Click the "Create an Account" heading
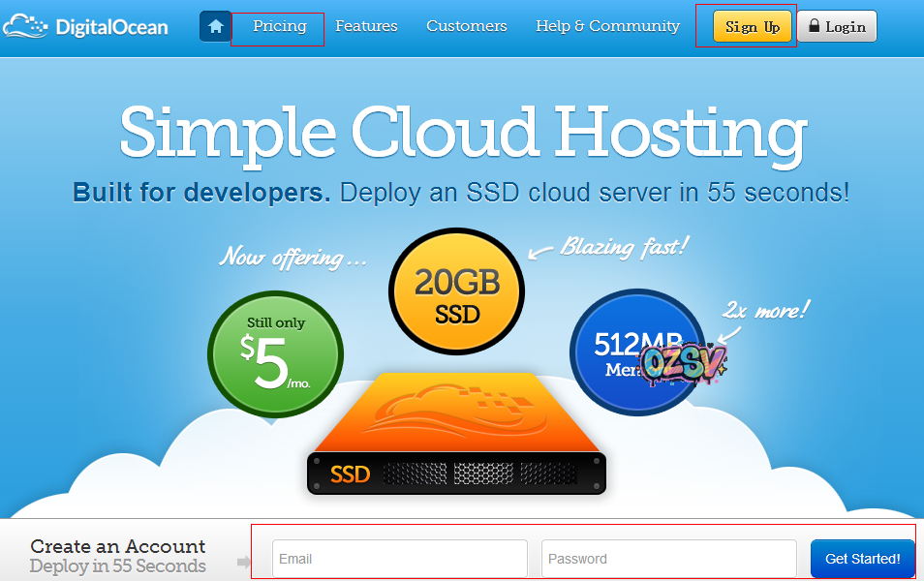The image size is (924, 581). pyautogui.click(x=118, y=546)
